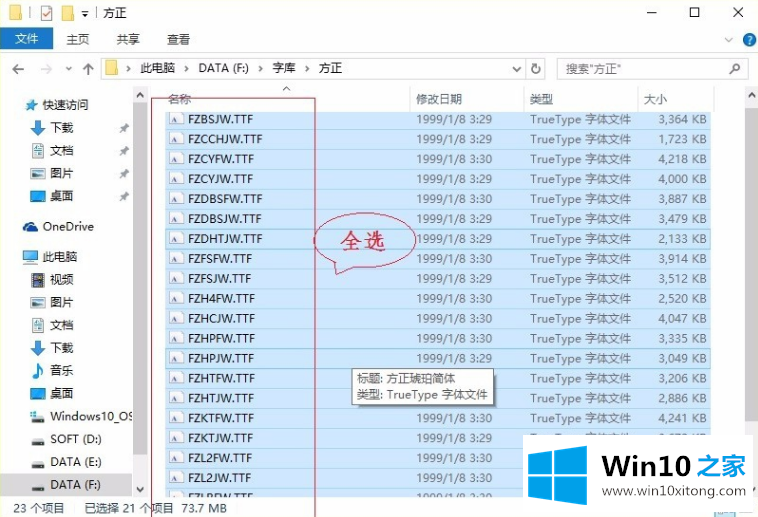Click the Back navigation arrow

coord(18,69)
